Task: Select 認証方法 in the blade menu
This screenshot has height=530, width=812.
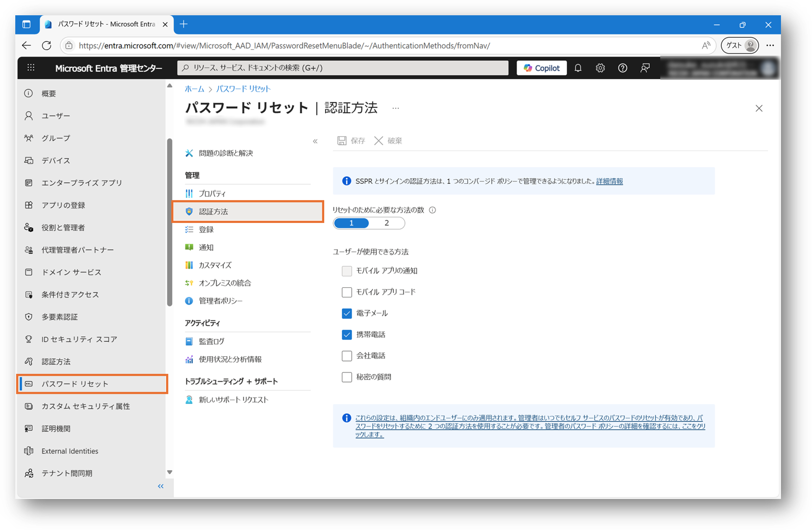Action: click(248, 212)
